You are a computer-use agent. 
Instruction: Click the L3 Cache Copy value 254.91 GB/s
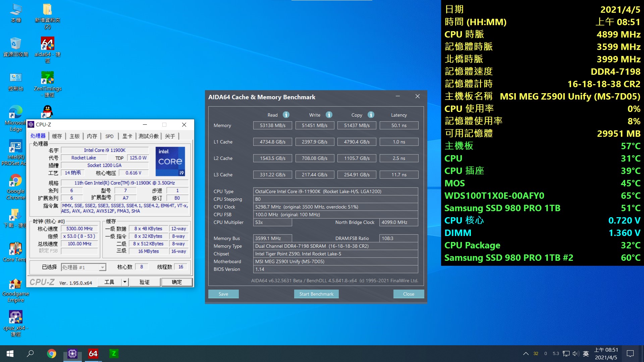coord(357,175)
